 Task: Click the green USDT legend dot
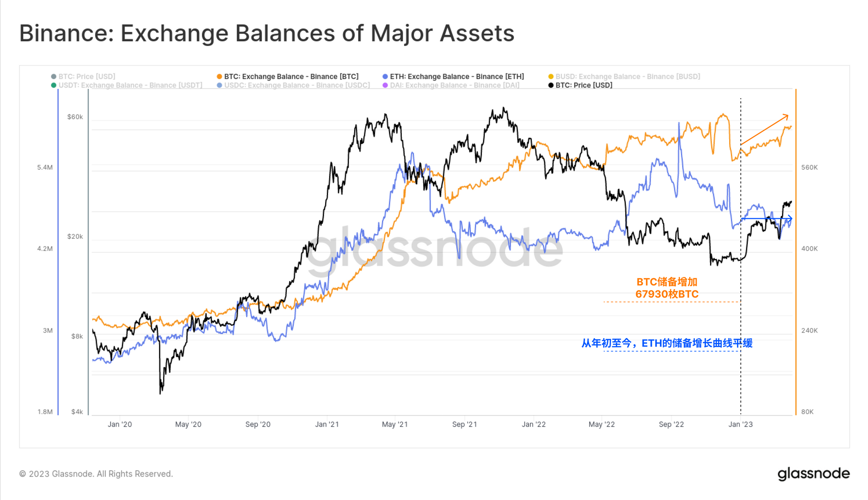pyautogui.click(x=53, y=85)
